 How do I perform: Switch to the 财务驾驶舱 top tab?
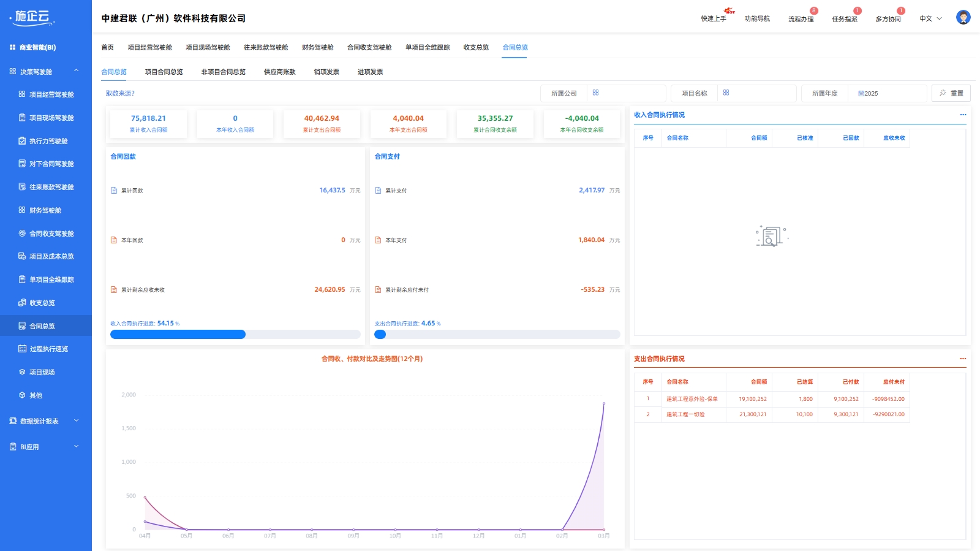click(317, 47)
